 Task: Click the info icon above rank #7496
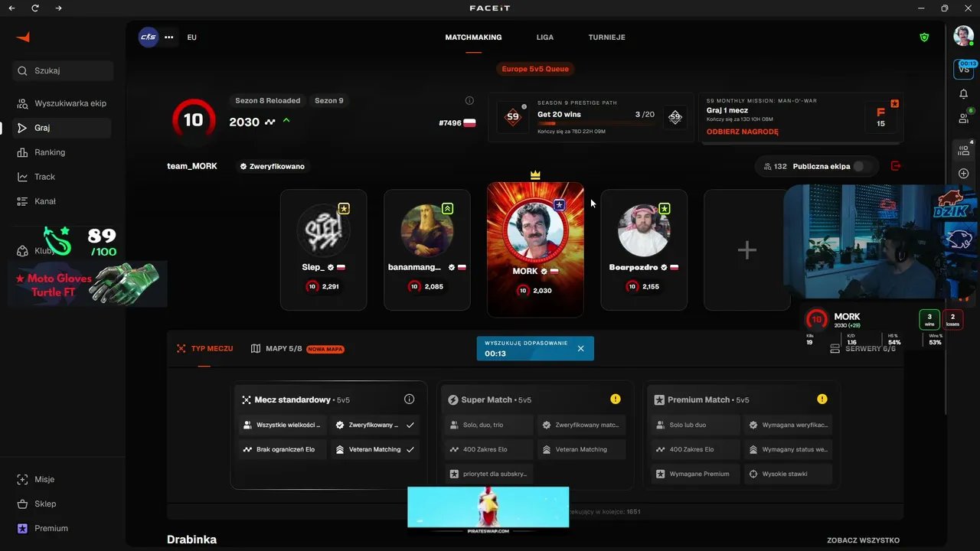point(469,100)
